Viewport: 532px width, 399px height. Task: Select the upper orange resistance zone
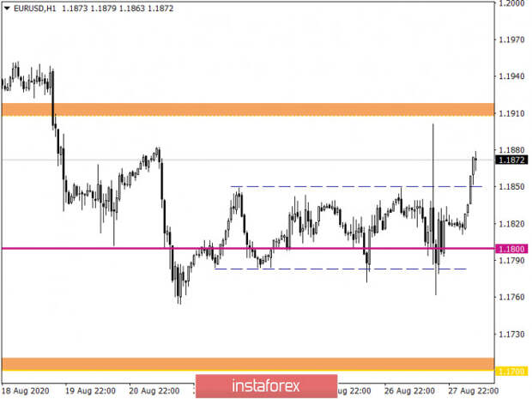[248, 110]
